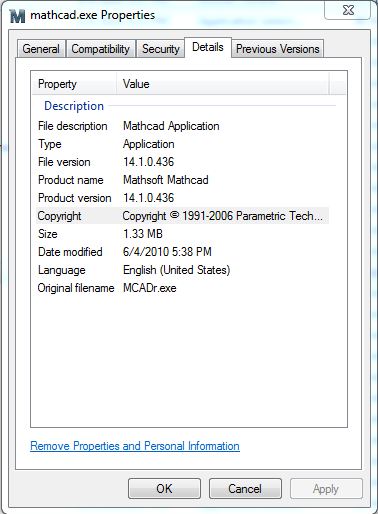378x514 pixels.
Task: Click the Property column header
Action: pos(75,84)
